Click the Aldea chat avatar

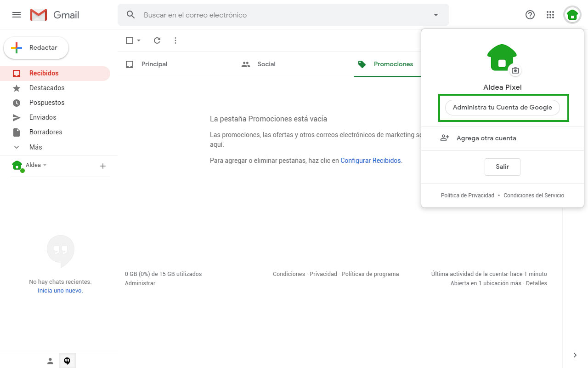(17, 166)
